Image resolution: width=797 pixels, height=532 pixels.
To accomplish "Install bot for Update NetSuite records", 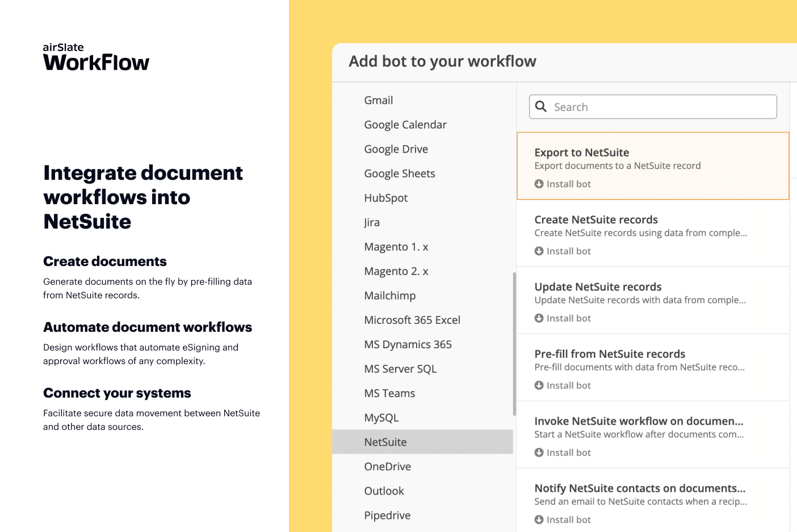I will pos(563,318).
